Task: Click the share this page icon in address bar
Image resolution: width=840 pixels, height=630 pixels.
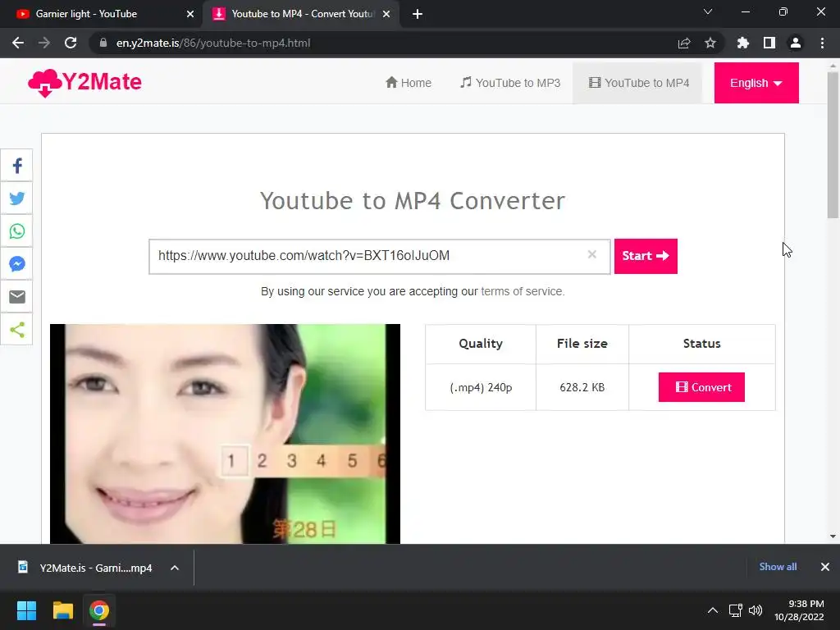Action: click(x=683, y=43)
